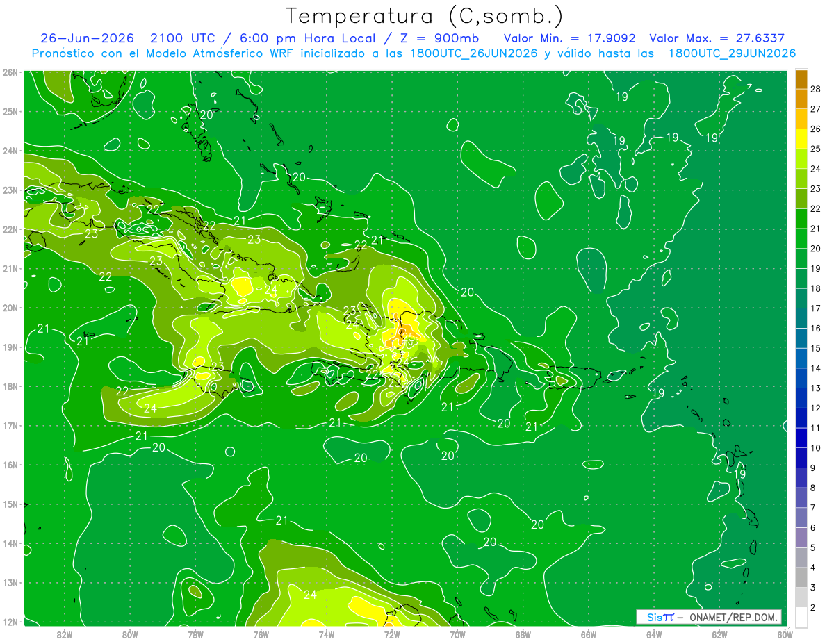Click the '80W' longitude axis label
Image resolution: width=834 pixels, height=644 pixels.
point(129,634)
